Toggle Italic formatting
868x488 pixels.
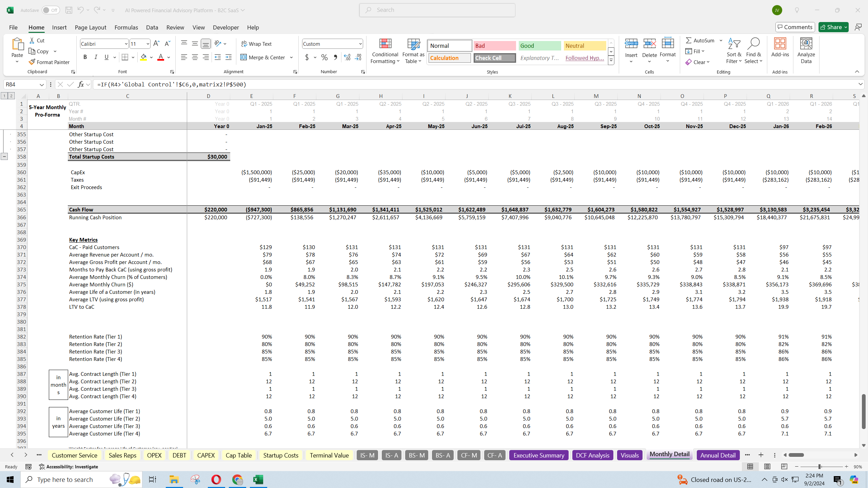(96, 57)
